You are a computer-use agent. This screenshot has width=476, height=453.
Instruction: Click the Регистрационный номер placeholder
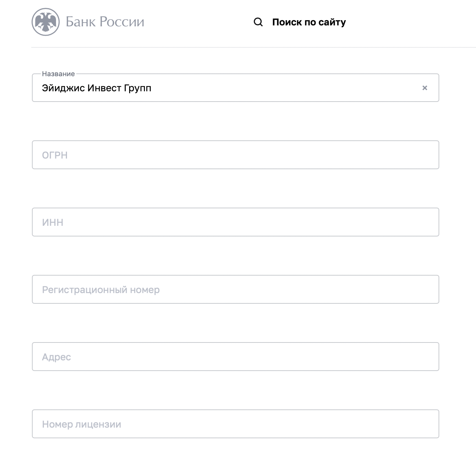pos(101,290)
